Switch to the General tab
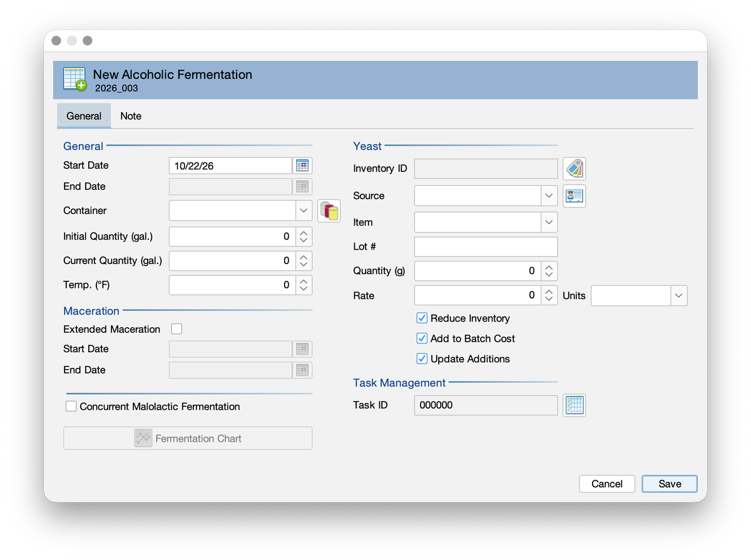The height and width of the screenshot is (560, 751). 84,116
